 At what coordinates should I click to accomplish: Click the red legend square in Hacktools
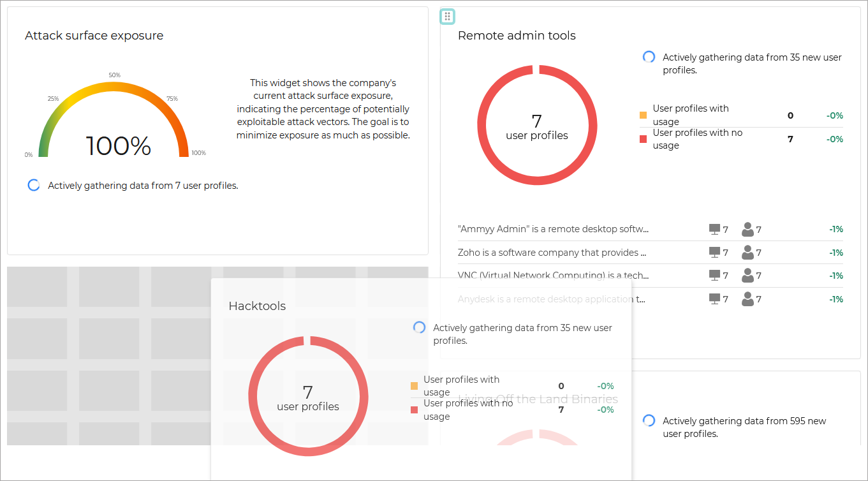pyautogui.click(x=414, y=410)
